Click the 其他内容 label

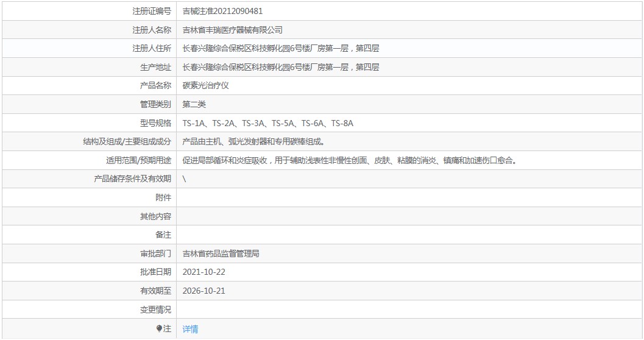[x=155, y=216]
